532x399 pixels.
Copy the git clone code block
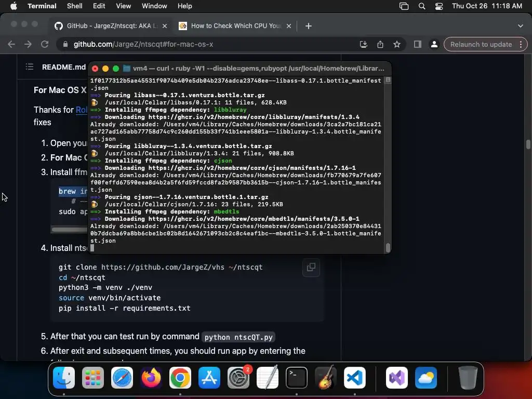pos(311,268)
